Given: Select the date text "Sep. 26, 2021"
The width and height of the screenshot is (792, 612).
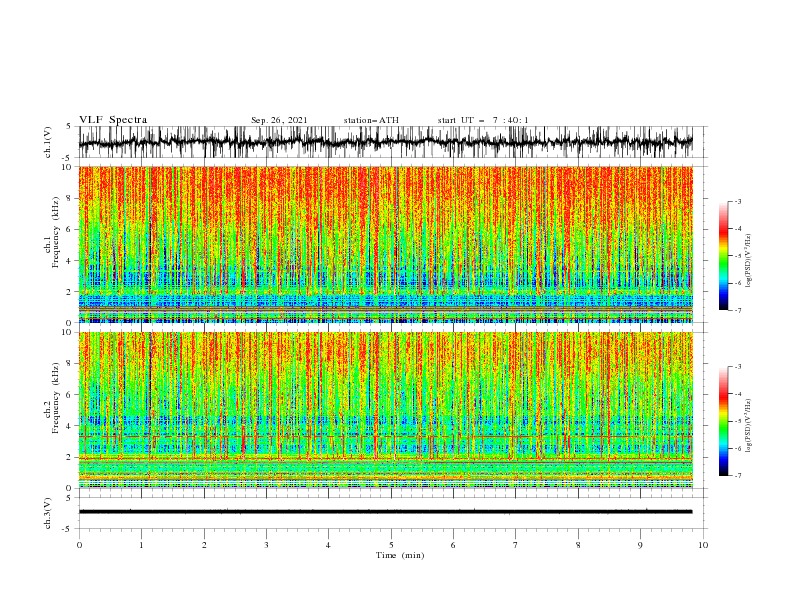Looking at the screenshot, I should [279, 120].
